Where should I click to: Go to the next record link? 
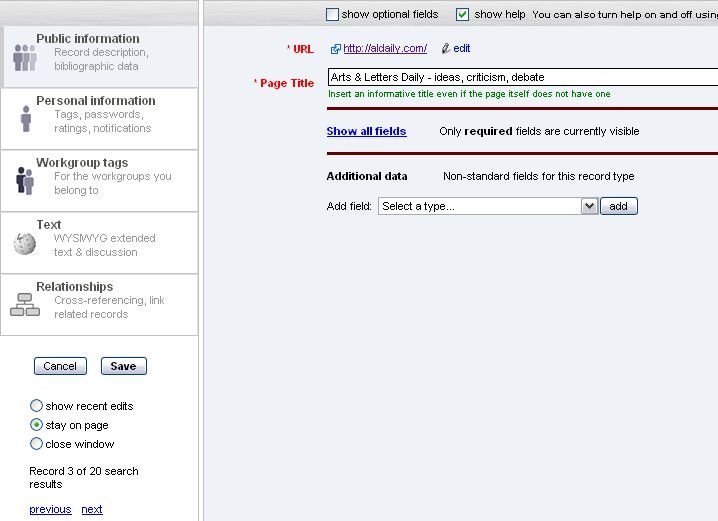pyautogui.click(x=92, y=509)
